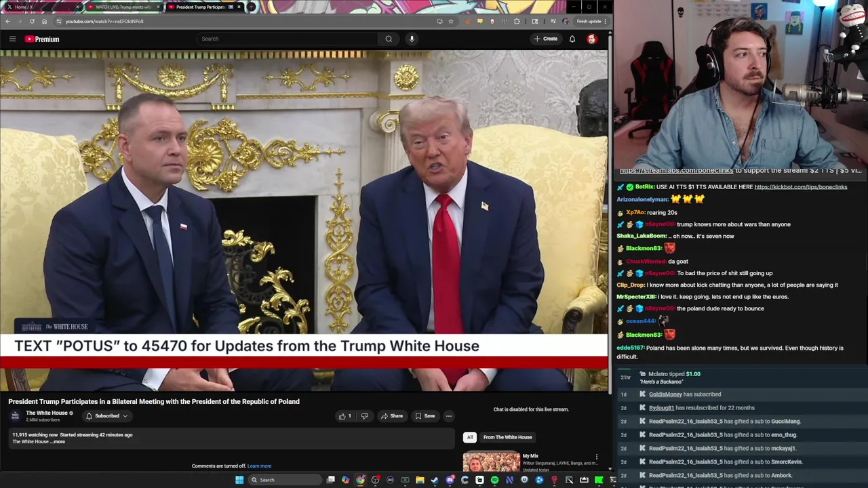Open The White House channel avatar
The height and width of the screenshot is (488, 868).
click(x=15, y=415)
